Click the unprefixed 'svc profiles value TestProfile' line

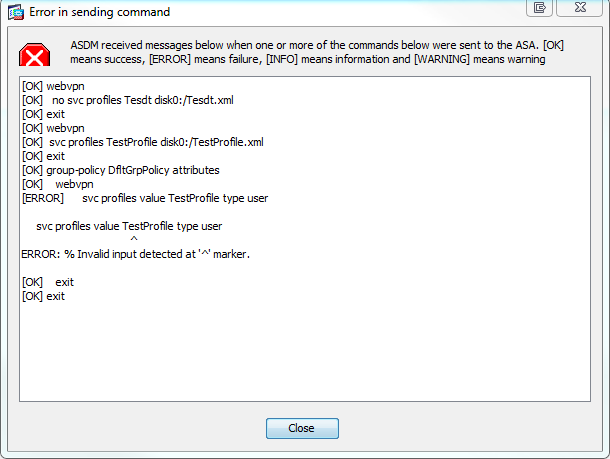coord(128,227)
